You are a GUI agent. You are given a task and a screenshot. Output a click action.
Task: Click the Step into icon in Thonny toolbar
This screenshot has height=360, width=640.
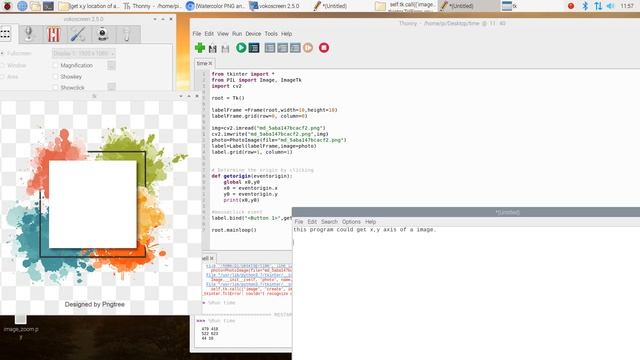point(282,48)
